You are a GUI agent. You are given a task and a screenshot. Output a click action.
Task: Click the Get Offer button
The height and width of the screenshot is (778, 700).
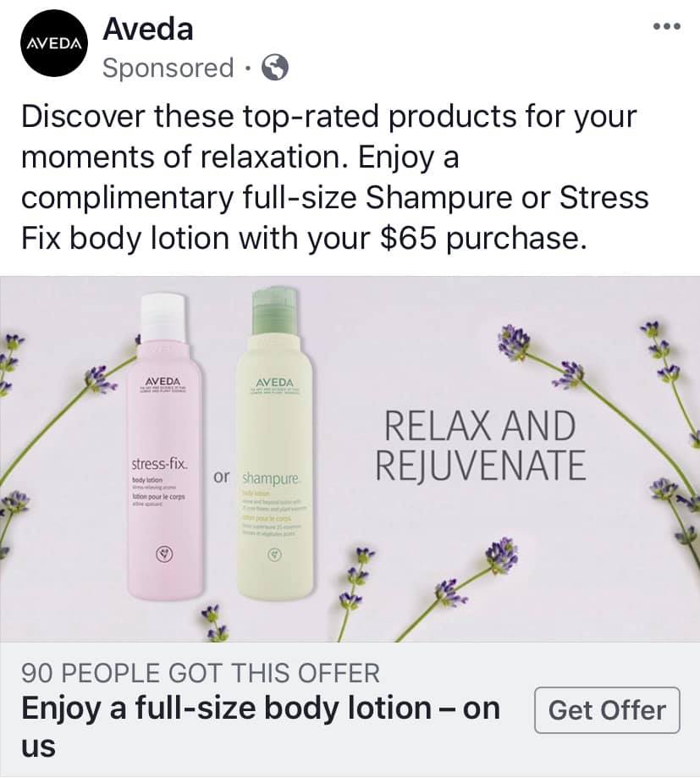pyautogui.click(x=607, y=710)
